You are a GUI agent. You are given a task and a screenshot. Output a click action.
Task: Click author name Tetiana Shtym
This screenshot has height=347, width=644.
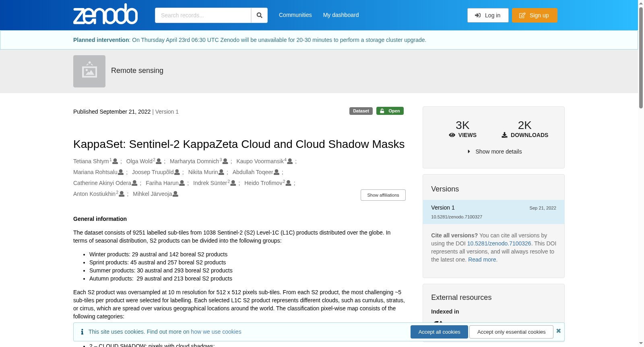(x=91, y=161)
